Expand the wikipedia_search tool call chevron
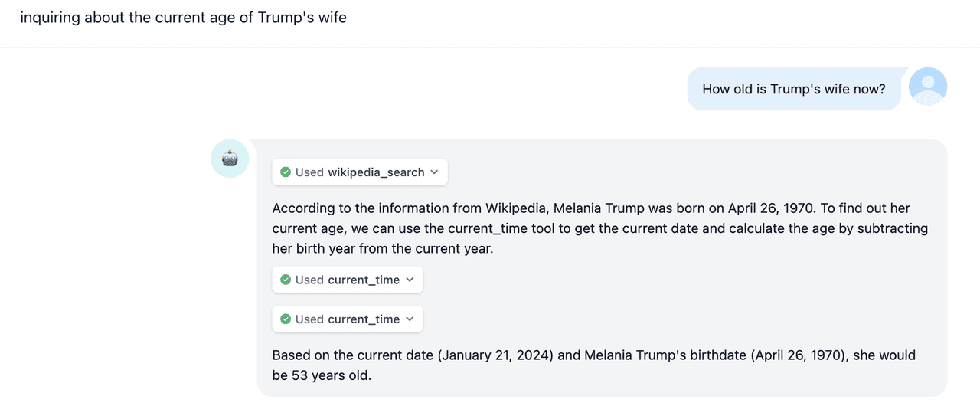The image size is (980, 416). pyautogui.click(x=435, y=172)
